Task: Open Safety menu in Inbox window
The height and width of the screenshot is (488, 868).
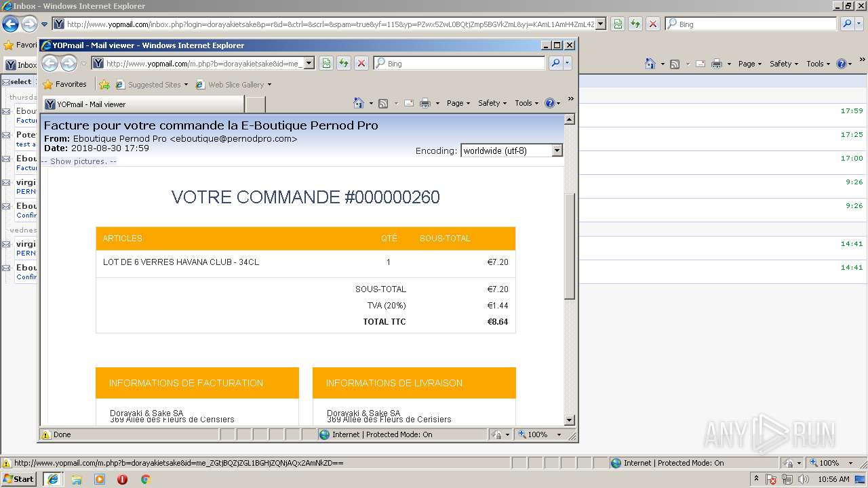Action: [783, 64]
